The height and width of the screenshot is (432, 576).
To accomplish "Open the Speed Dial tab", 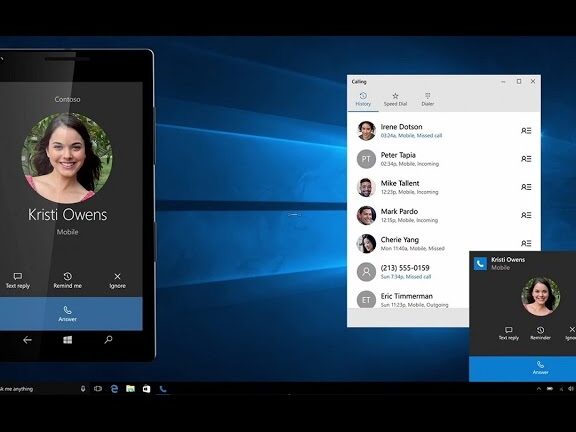I will [x=395, y=100].
